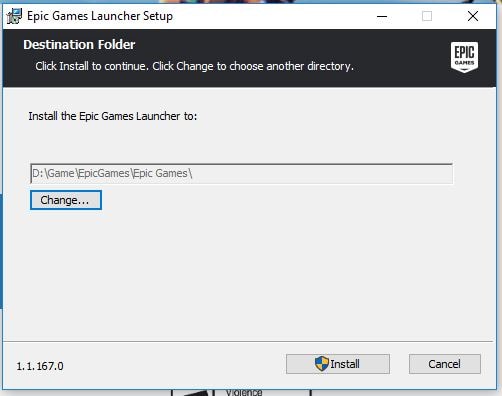Screen dimensions: 502x396
Task: Click the UAC shield icon on Install
Action: (x=322, y=363)
